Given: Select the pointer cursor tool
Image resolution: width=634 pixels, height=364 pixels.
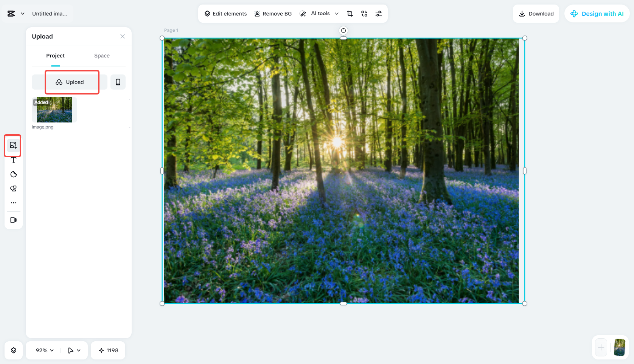Looking at the screenshot, I should 71,350.
